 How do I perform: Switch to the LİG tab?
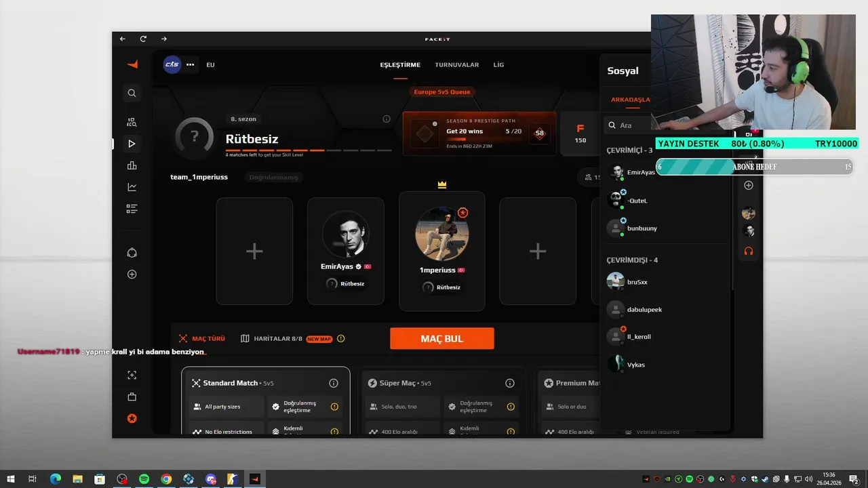pyautogui.click(x=498, y=65)
